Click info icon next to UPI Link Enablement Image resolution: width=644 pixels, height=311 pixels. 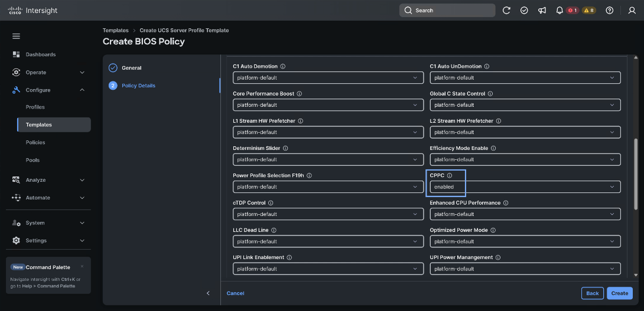point(289,258)
